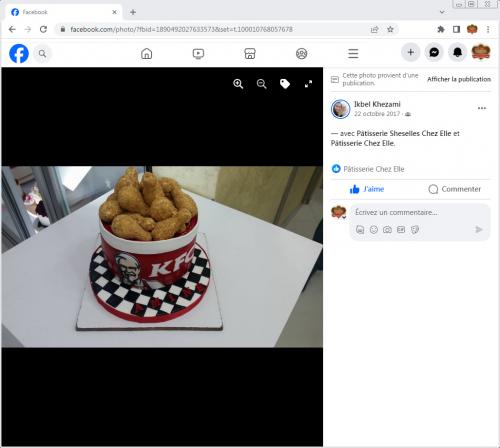This screenshot has width=500, height=448.
Task: Click the Create plus button
Action: click(411, 52)
